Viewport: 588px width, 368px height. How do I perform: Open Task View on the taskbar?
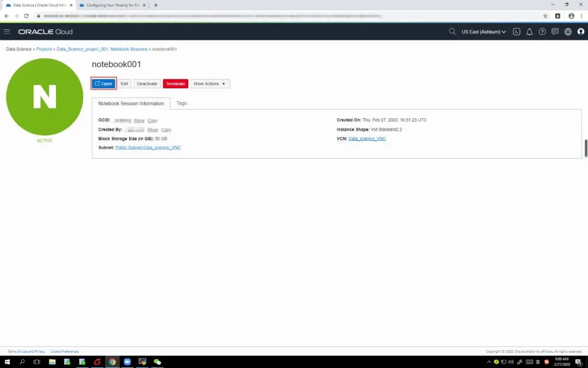[x=36, y=362]
